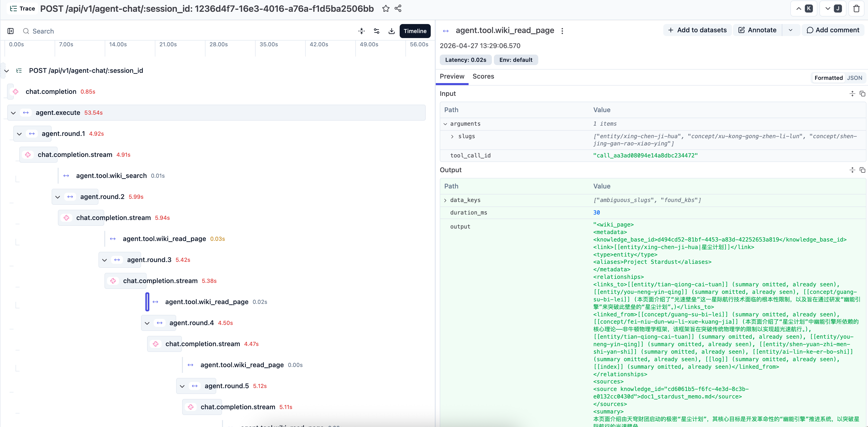Click the Latency: 0.02s badge
This screenshot has width=868, height=427.
click(466, 60)
